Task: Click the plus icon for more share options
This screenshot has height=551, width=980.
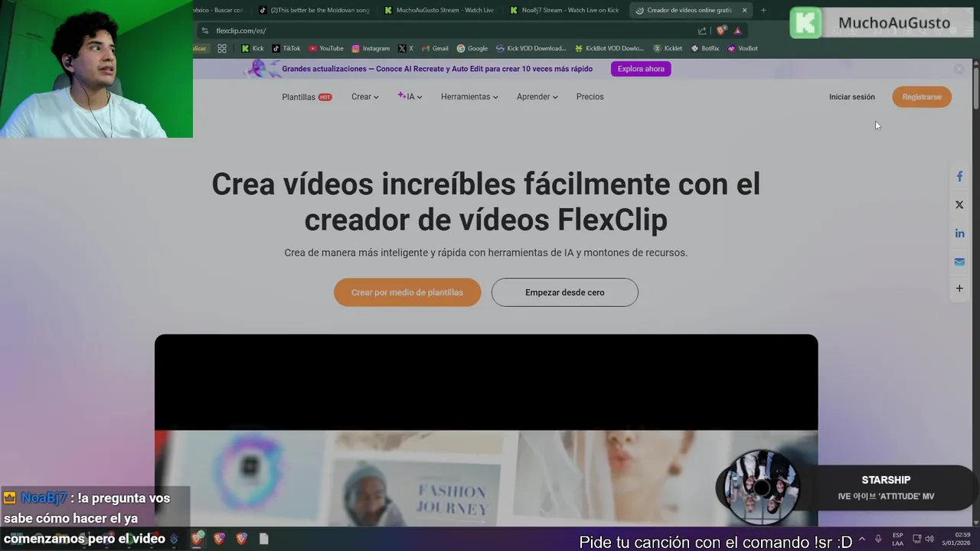Action: [x=959, y=289]
